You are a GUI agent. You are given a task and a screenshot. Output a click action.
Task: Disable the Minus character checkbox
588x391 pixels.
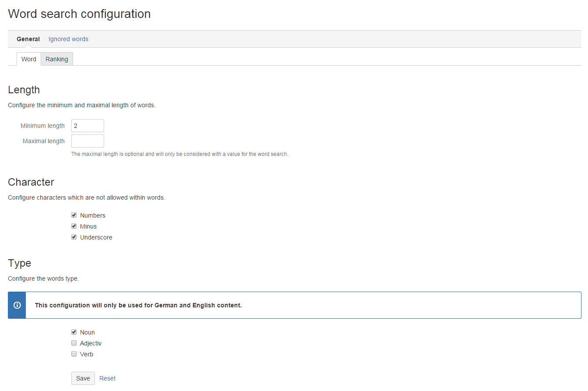[x=74, y=226]
